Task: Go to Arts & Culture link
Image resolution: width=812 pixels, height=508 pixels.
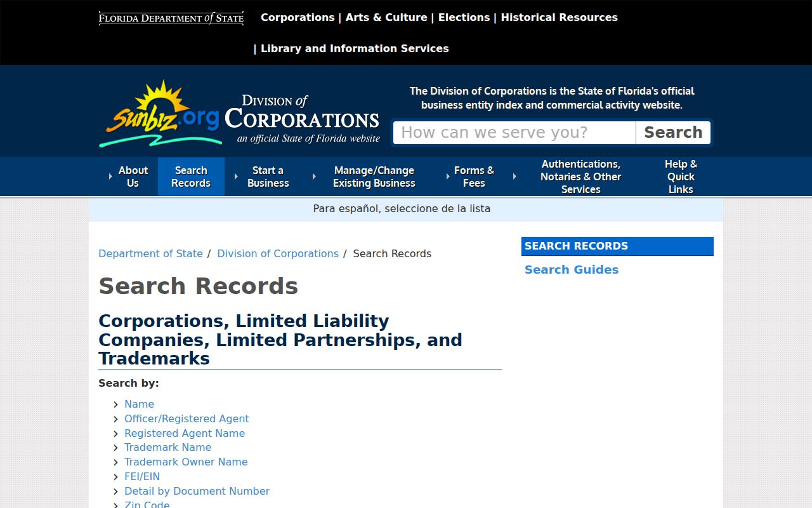Action: coord(386,17)
